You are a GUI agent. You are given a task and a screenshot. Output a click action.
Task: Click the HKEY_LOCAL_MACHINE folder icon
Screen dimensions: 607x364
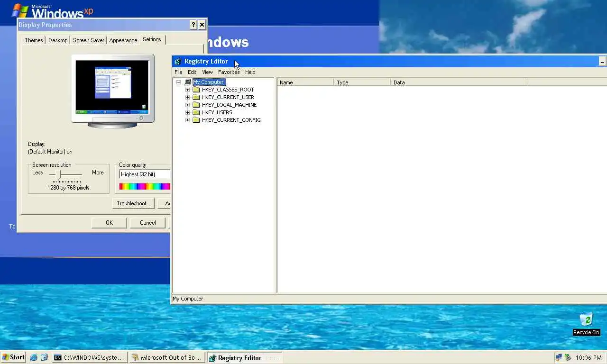[x=196, y=105]
